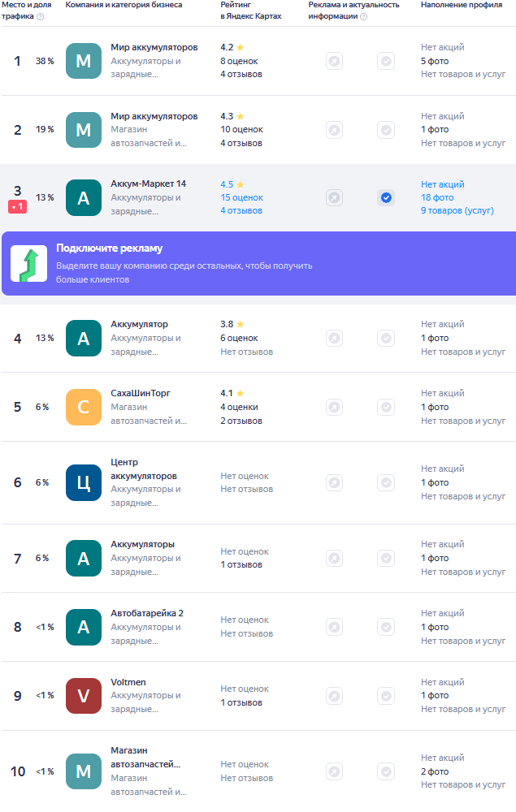Click the green arrow icon in the ad banner
This screenshot has width=516, height=812.
tap(29, 264)
